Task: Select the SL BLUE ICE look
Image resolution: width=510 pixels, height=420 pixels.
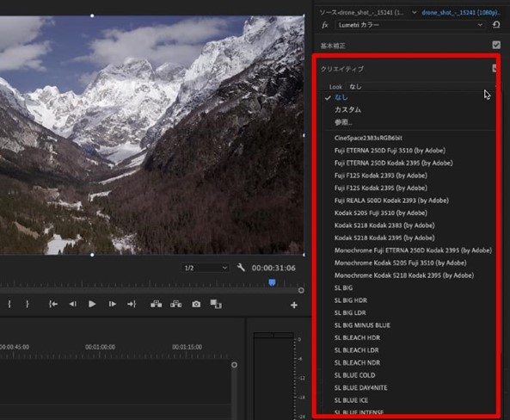Action: tap(351, 400)
